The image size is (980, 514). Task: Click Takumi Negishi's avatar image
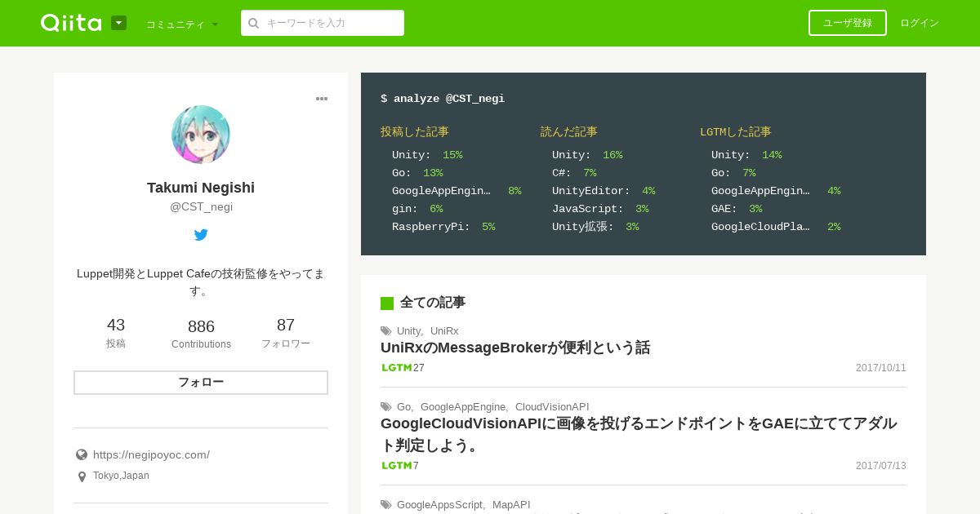coord(201,135)
